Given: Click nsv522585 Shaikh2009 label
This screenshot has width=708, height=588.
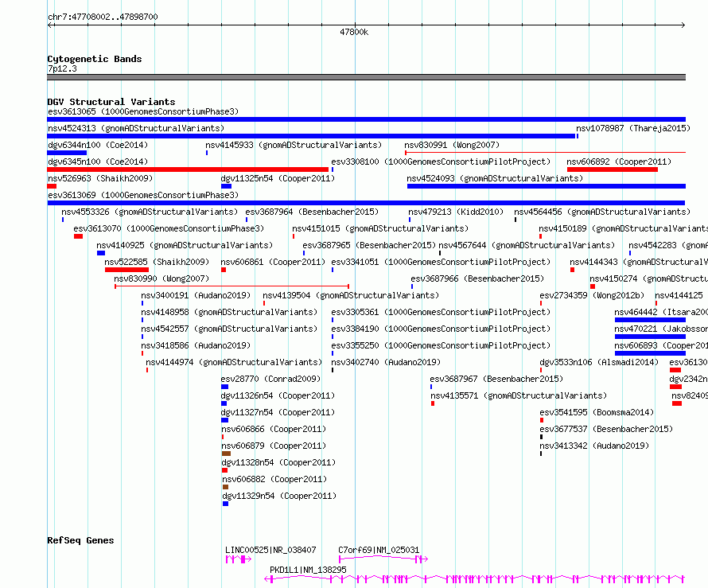Looking at the screenshot, I should (157, 262).
